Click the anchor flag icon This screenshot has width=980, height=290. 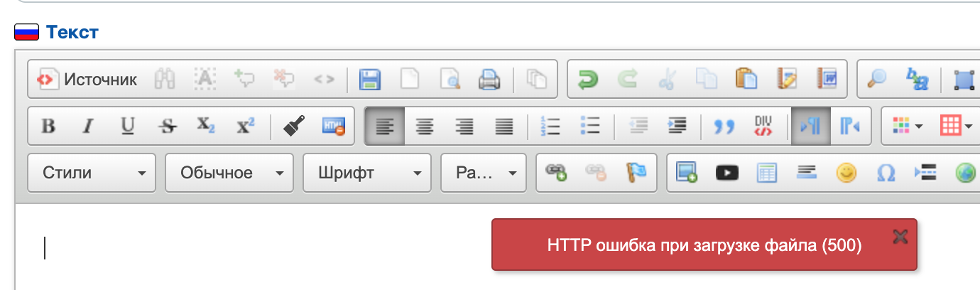point(636,173)
